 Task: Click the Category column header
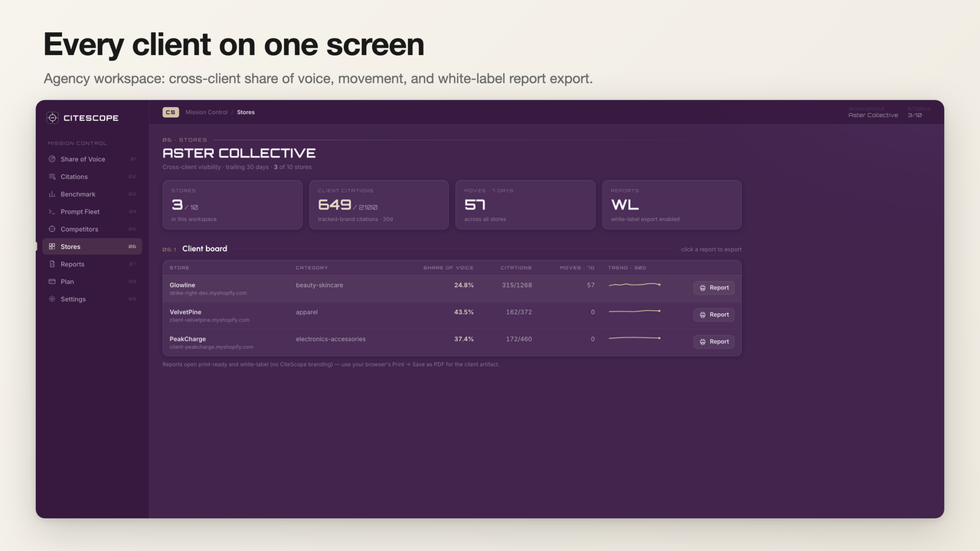[312, 268]
